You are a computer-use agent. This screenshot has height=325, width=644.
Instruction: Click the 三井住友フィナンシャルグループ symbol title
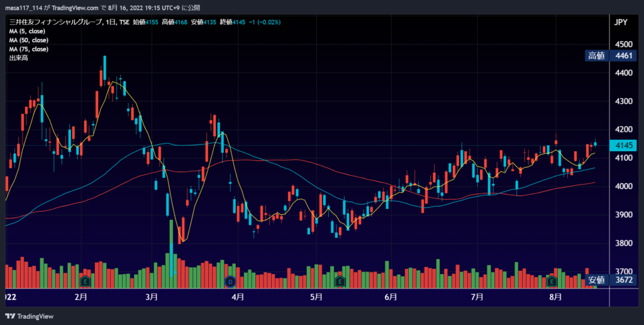tap(55, 22)
